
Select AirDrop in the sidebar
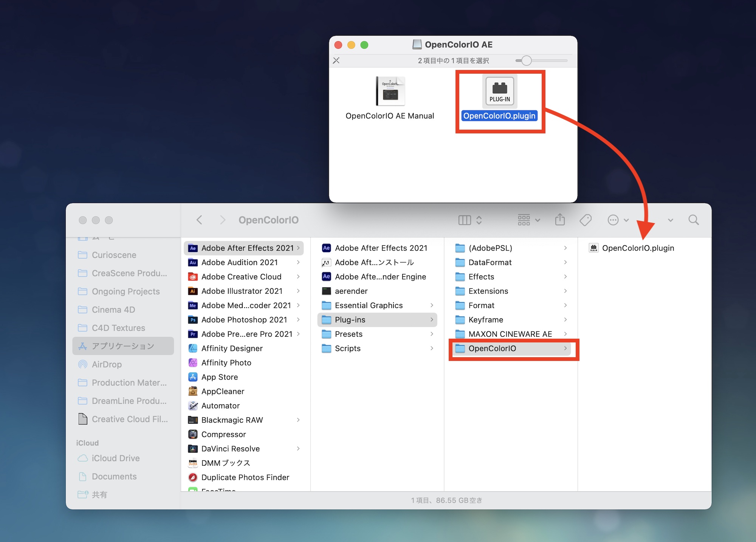point(107,364)
